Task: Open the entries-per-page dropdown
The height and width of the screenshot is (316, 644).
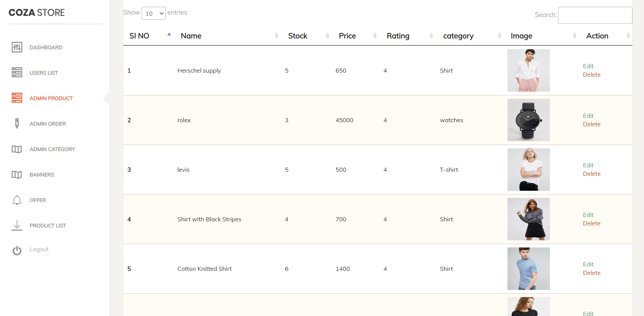Action: pos(154,13)
